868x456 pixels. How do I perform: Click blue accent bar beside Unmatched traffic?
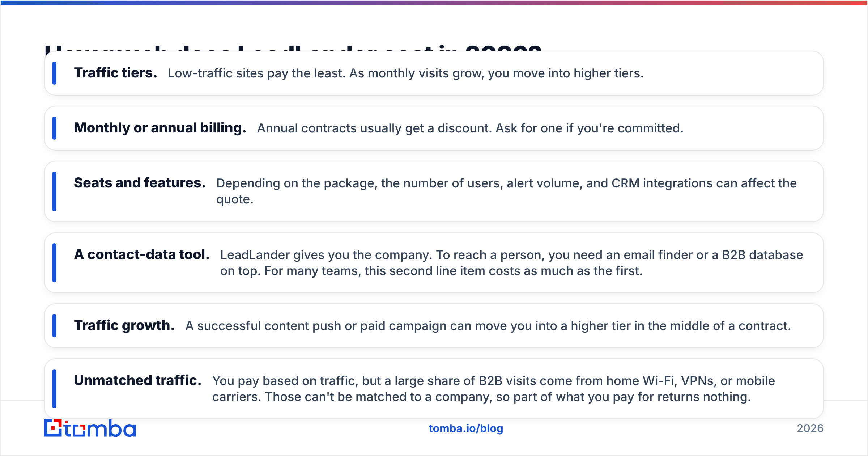(x=54, y=389)
